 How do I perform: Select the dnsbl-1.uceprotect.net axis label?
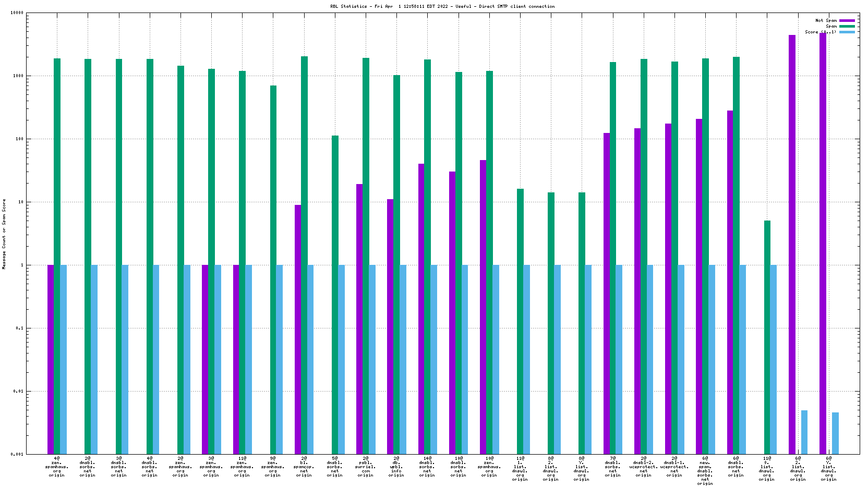674,467
